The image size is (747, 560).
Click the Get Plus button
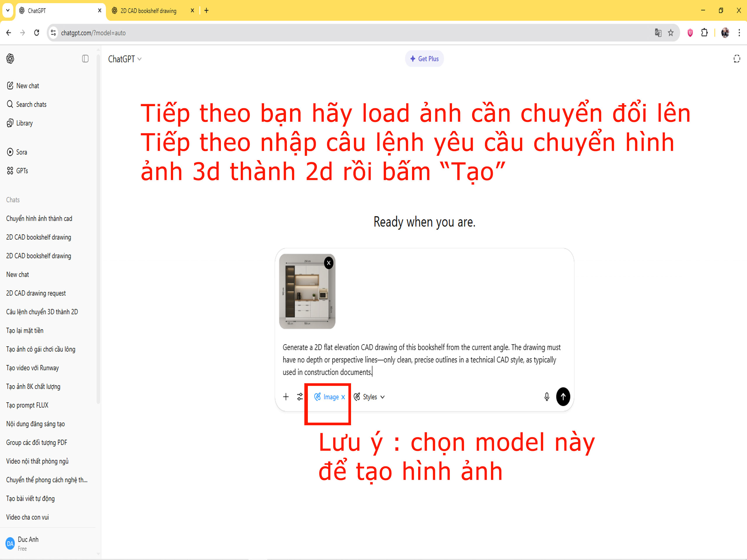click(424, 59)
